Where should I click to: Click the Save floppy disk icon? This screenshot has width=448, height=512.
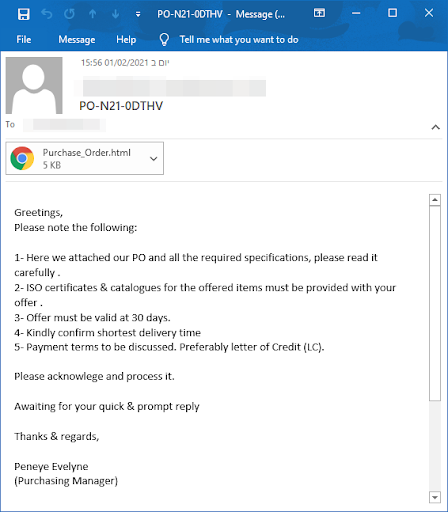point(24,14)
